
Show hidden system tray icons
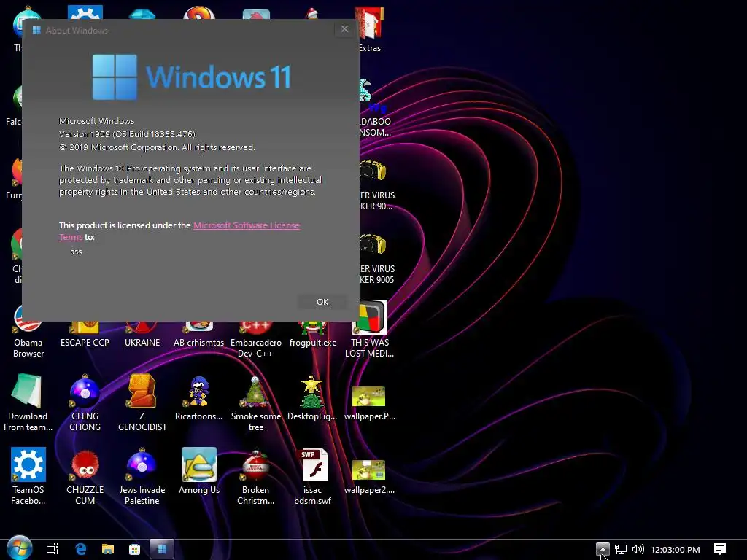pyautogui.click(x=602, y=549)
